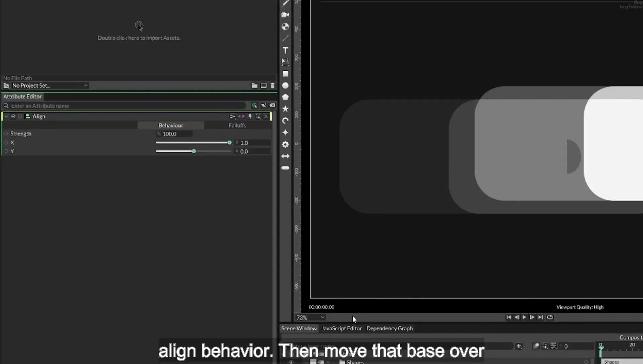
Task: Click the Y attribute slider
Action: [194, 151]
